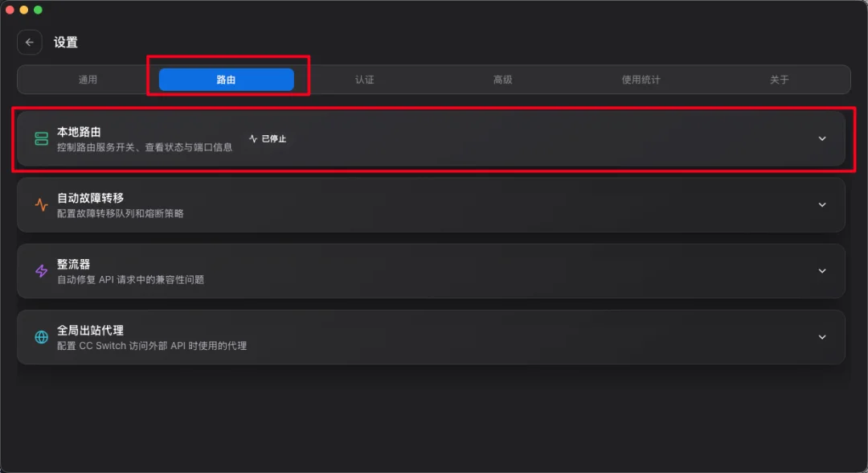Click the 自动故障转移 section title
Image resolution: width=868 pixels, height=473 pixels.
90,198
